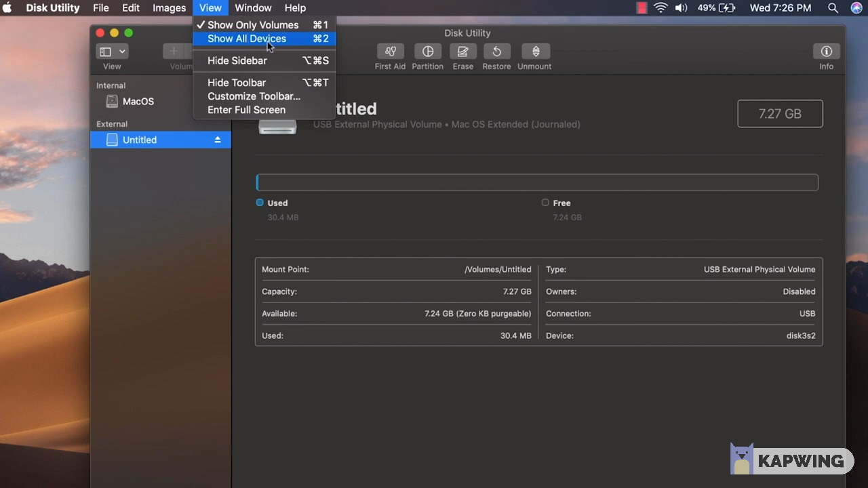Viewport: 868px width, 488px height.
Task: Click the volume speaker icon in the menu bar
Action: pos(682,8)
